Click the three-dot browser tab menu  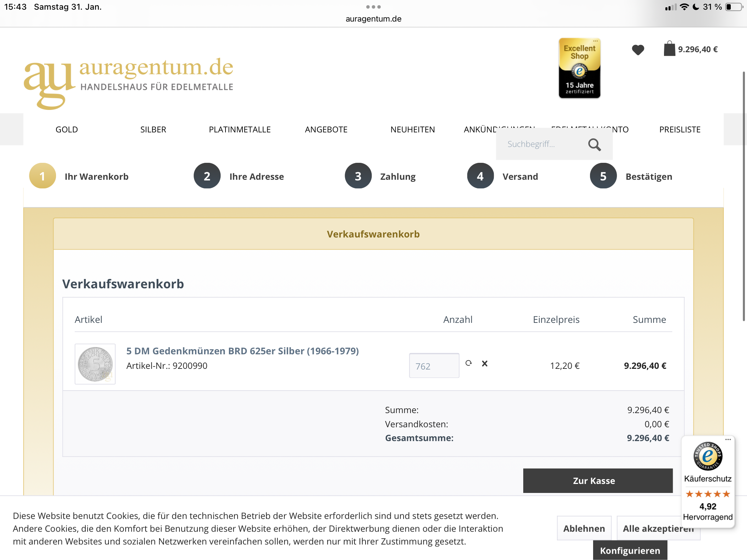373,7
